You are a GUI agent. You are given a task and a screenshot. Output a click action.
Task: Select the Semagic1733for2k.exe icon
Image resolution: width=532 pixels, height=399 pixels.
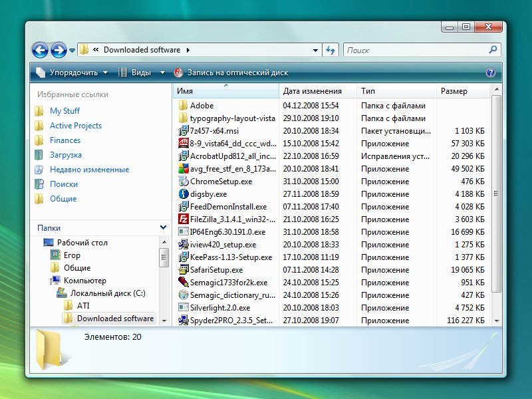tap(184, 282)
